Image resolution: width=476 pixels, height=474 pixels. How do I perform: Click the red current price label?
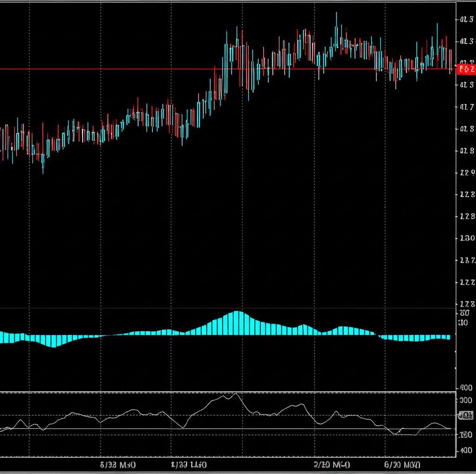pyautogui.click(x=466, y=70)
